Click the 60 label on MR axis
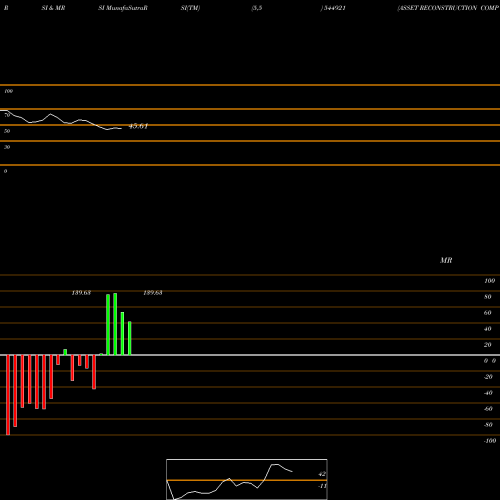Viewport: 500px width, 500px height. pos(488,313)
